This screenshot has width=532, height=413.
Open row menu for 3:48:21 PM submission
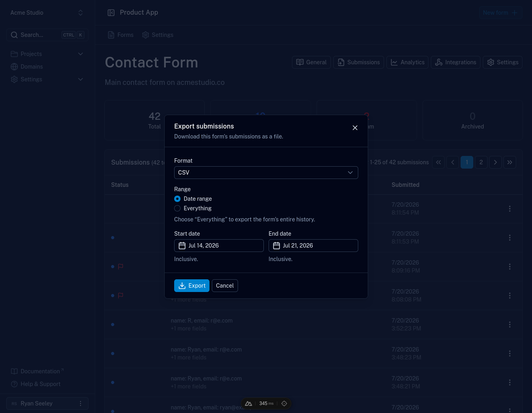click(x=510, y=382)
